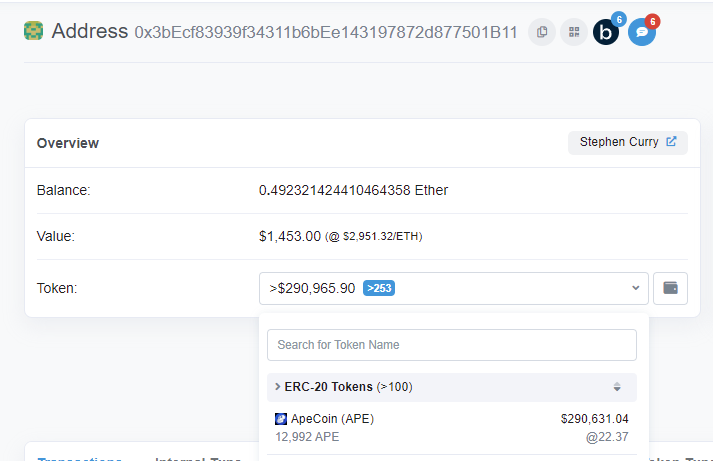Click the address identicon avatar
The image size is (713, 461).
(x=34, y=31)
